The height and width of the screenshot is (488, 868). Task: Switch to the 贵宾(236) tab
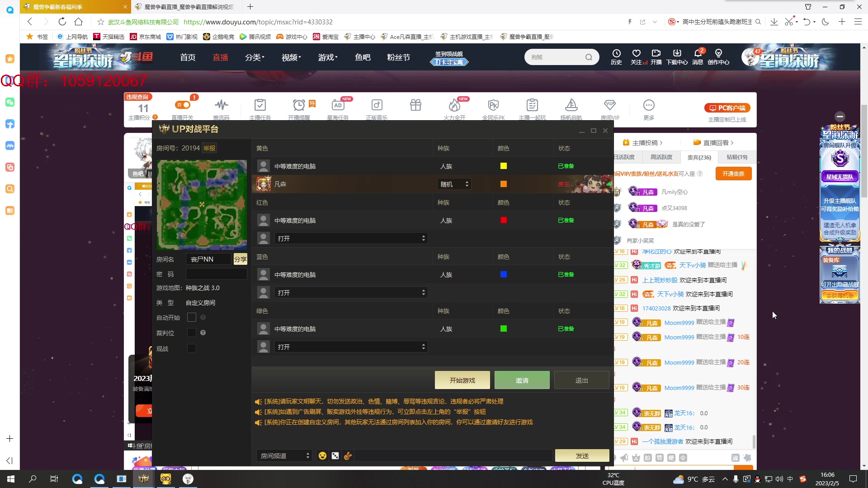(x=699, y=157)
